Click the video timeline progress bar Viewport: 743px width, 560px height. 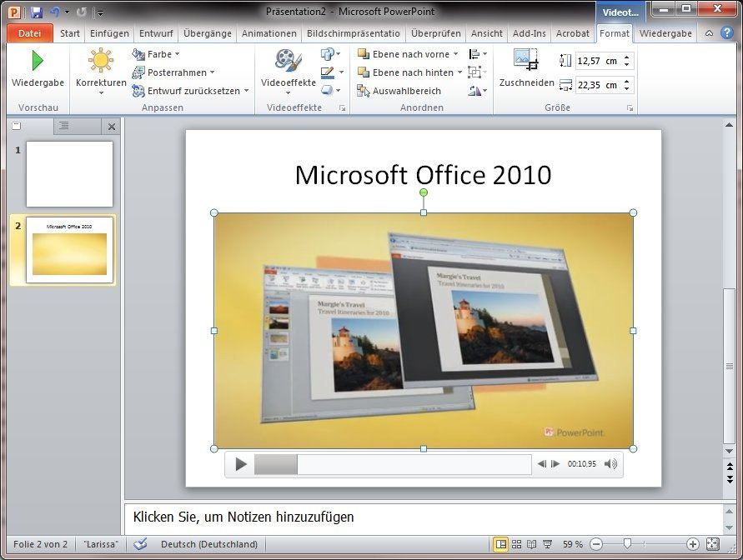pos(392,464)
